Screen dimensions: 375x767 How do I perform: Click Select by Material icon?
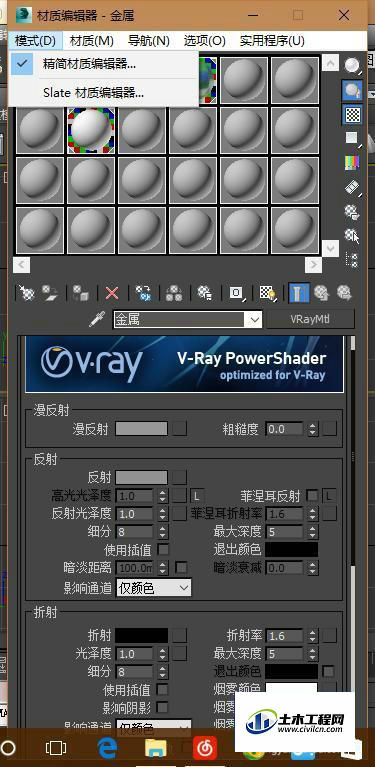pyautogui.click(x=352, y=236)
